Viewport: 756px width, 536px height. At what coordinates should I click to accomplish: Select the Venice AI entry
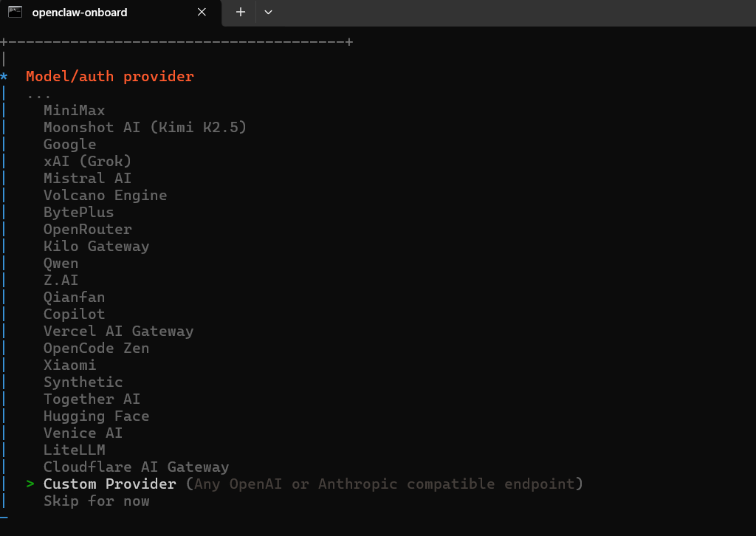click(x=83, y=433)
